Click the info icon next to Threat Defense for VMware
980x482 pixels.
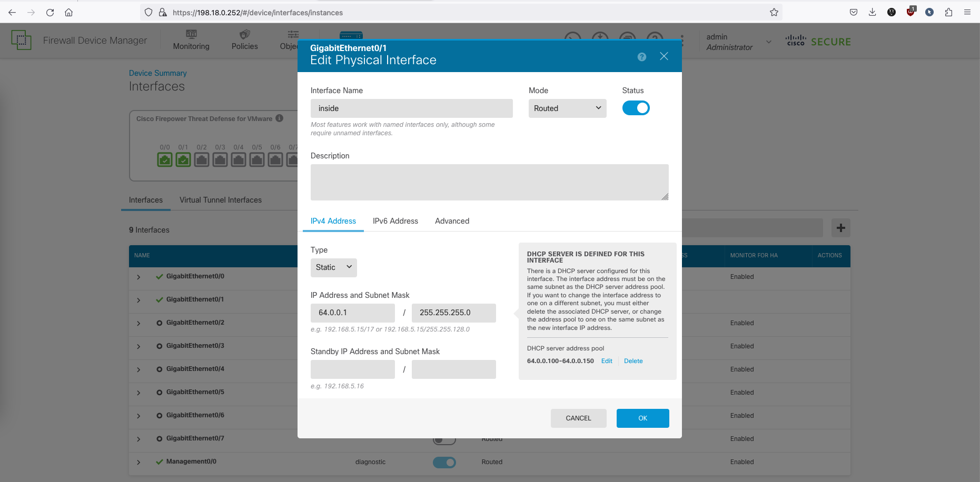[280, 118]
